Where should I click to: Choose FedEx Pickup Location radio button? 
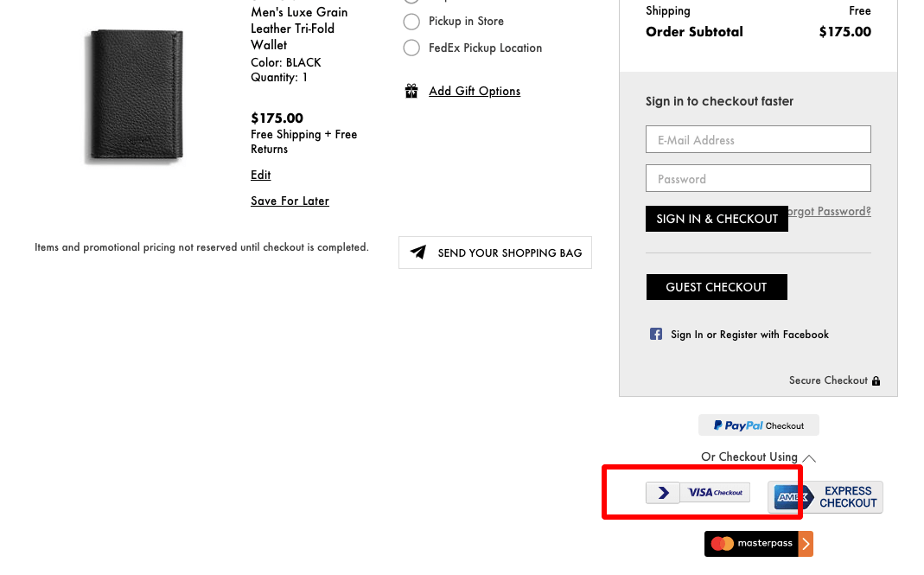412,48
